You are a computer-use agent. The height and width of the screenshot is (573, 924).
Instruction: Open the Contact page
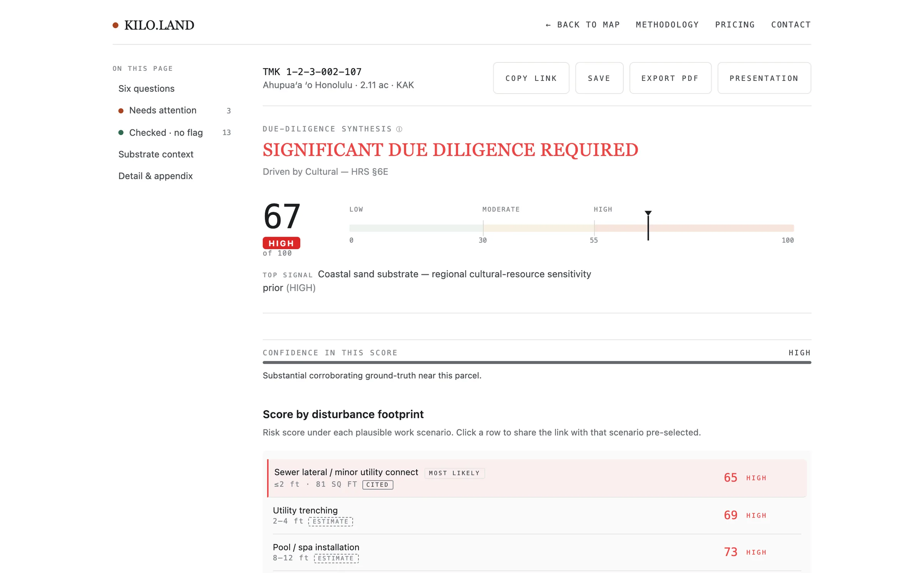point(791,25)
